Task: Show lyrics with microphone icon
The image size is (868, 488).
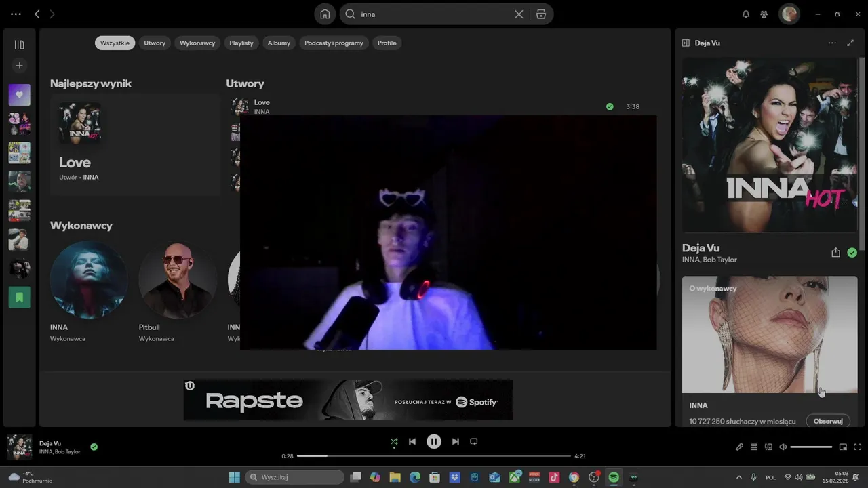Action: [x=740, y=447]
